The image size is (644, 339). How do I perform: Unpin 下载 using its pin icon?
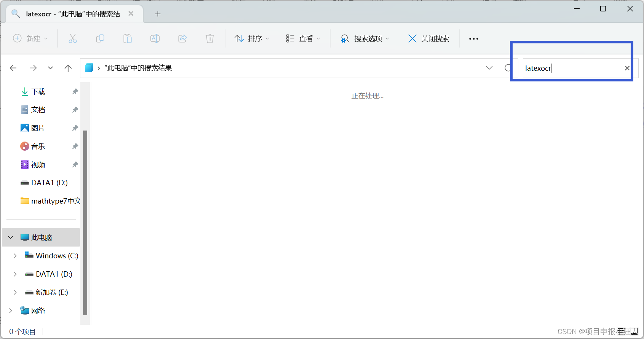pyautogui.click(x=75, y=91)
